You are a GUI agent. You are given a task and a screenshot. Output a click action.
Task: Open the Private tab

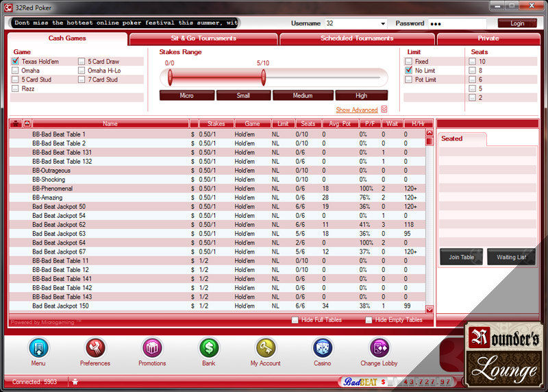tap(488, 38)
